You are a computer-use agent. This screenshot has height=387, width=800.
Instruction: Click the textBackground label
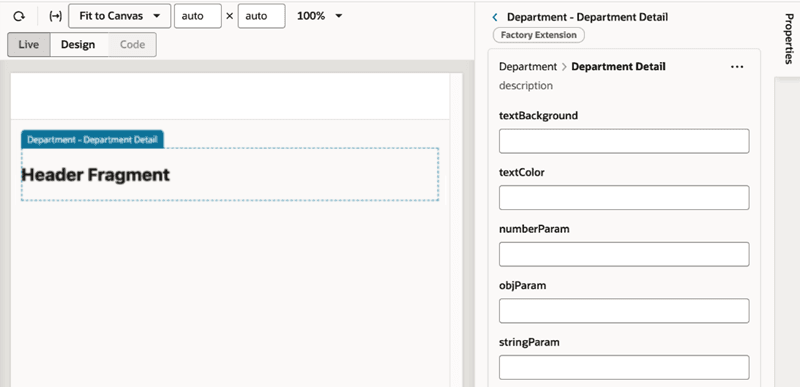coord(538,116)
